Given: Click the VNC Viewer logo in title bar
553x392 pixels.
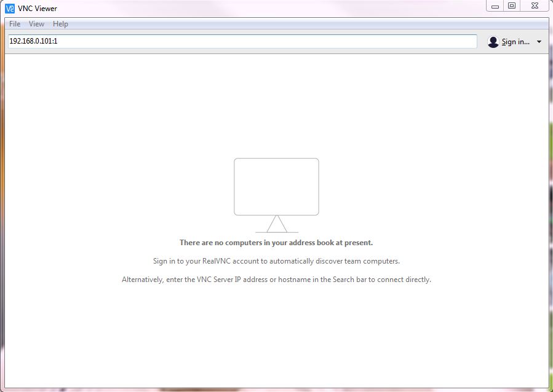Looking at the screenshot, I should click(10, 8).
